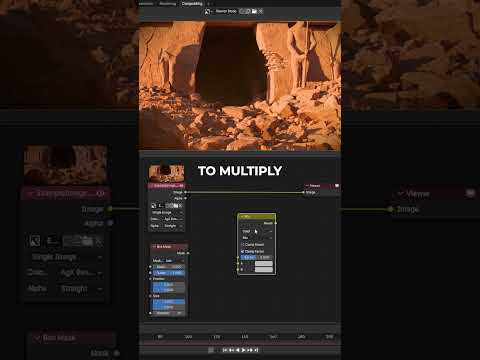Select the Image node pink header

[x=166, y=186]
